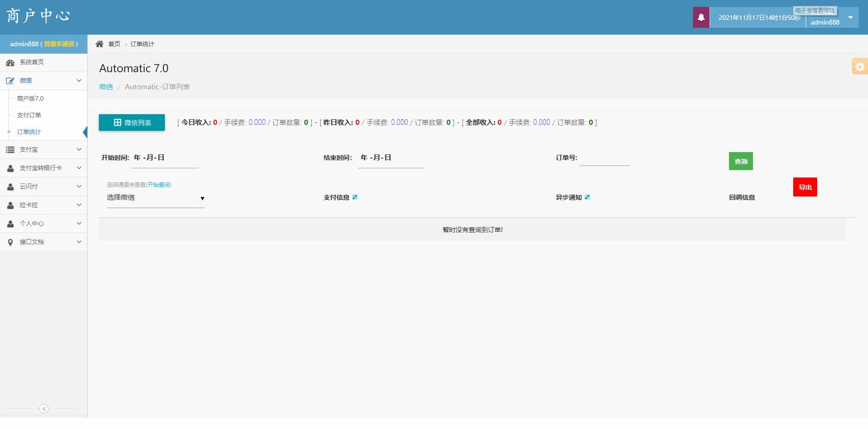
Task: Open admin888 user dropdown arrow
Action: tap(850, 18)
